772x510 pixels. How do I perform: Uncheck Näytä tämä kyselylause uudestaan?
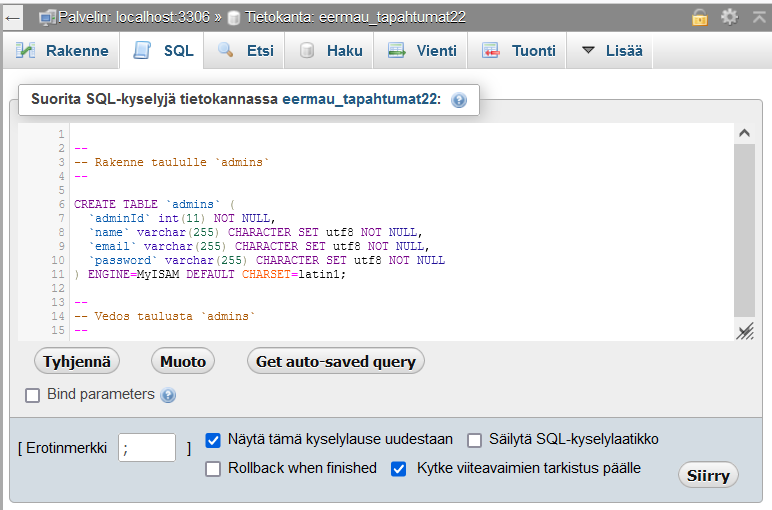pos(213,440)
